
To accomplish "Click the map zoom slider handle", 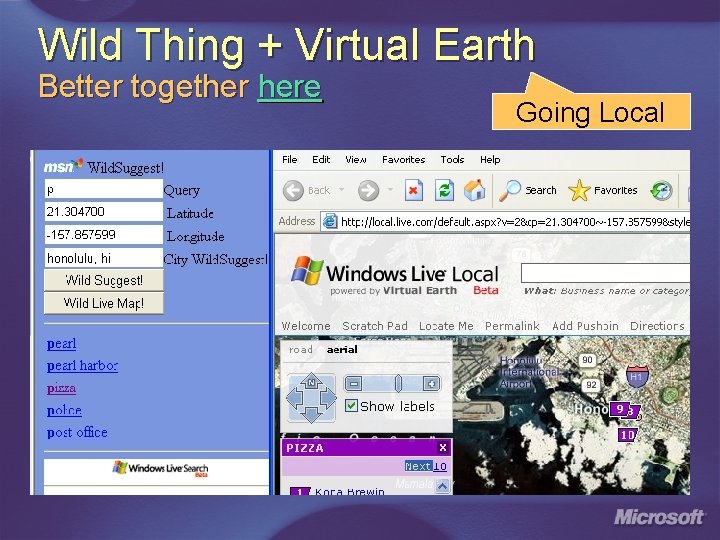I will 398,383.
